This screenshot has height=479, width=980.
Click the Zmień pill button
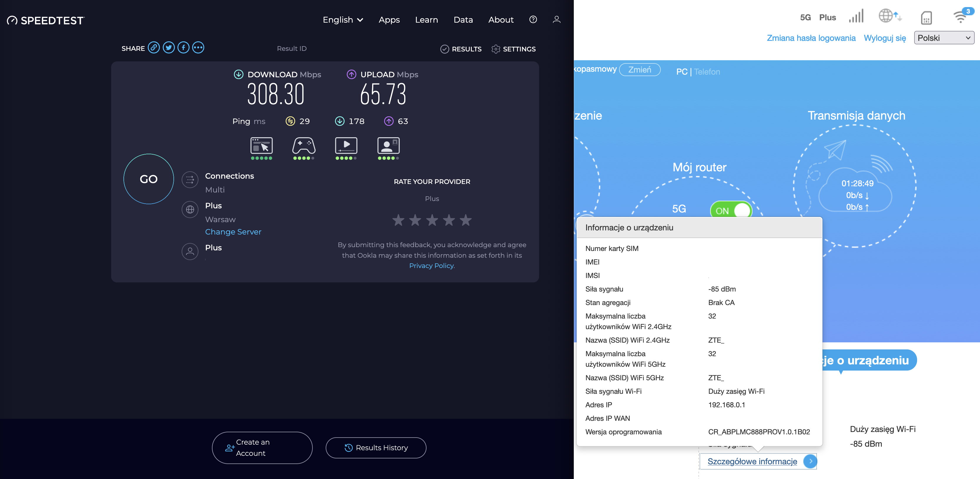(x=640, y=70)
